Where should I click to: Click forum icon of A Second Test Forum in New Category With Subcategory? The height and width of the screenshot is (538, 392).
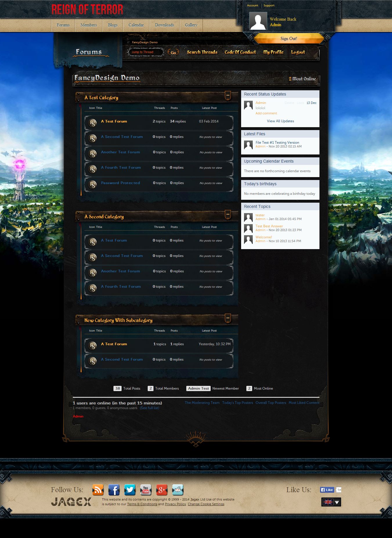coord(93,361)
